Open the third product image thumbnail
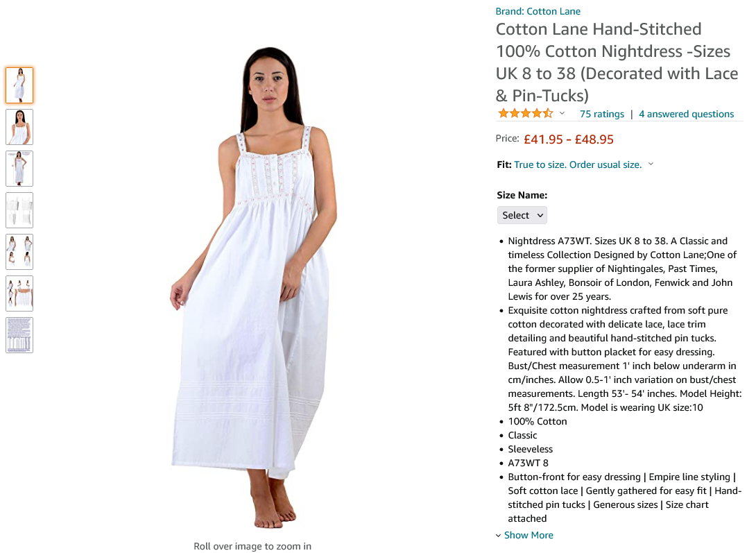756x553 pixels. [x=19, y=169]
